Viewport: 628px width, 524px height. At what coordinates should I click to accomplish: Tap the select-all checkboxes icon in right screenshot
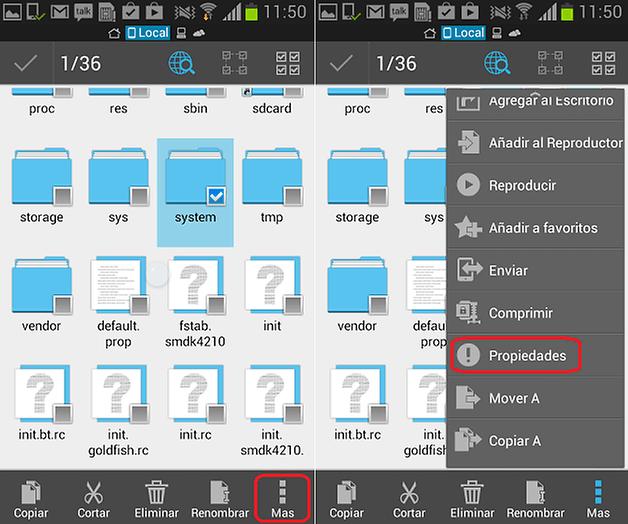click(x=603, y=63)
